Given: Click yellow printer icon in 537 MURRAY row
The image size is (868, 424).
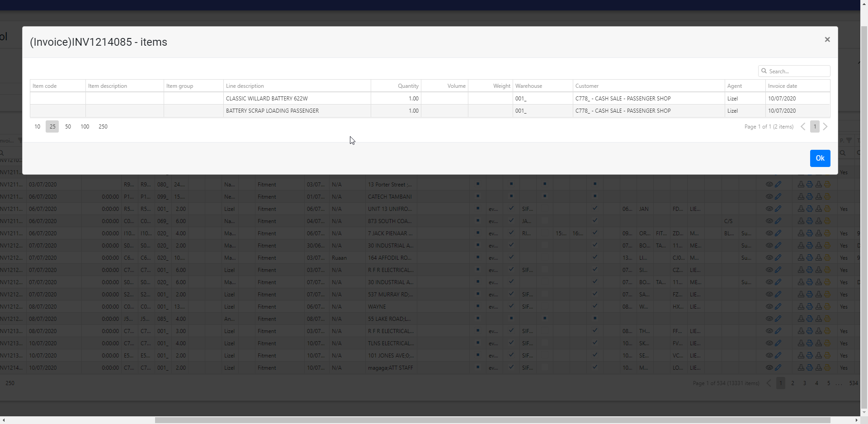Looking at the screenshot, I should (827, 295).
